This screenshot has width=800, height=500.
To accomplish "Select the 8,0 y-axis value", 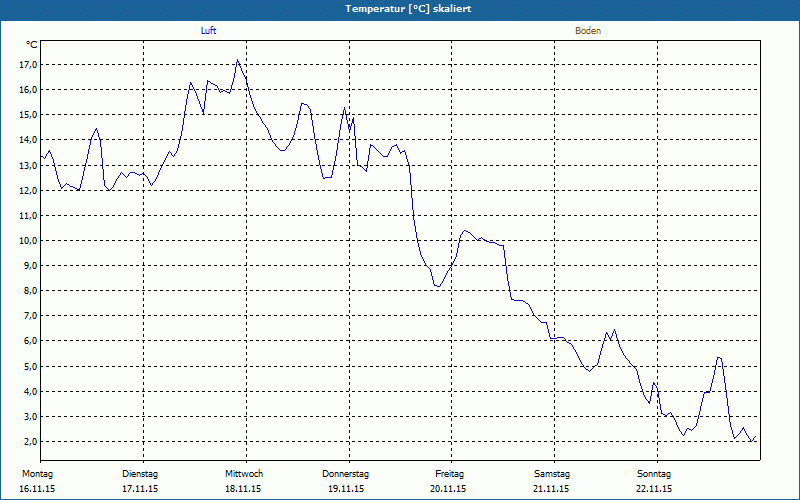I will point(31,290).
